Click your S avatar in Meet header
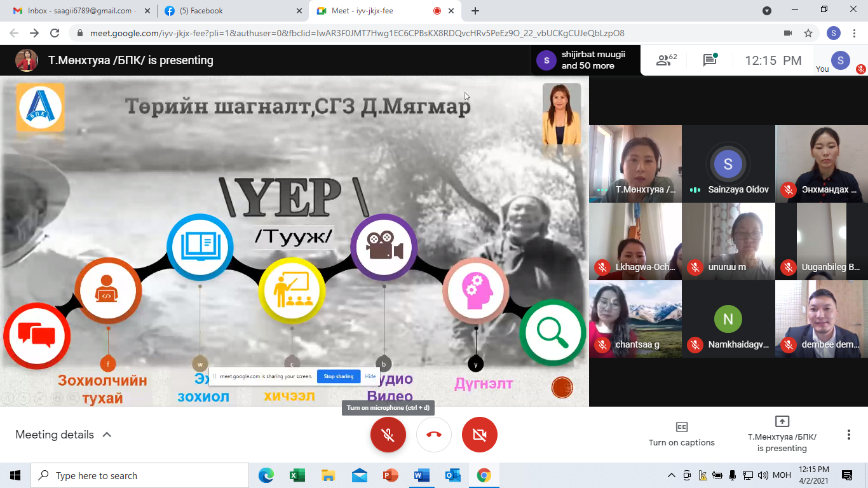Image resolution: width=868 pixels, height=488 pixels. pos(840,60)
